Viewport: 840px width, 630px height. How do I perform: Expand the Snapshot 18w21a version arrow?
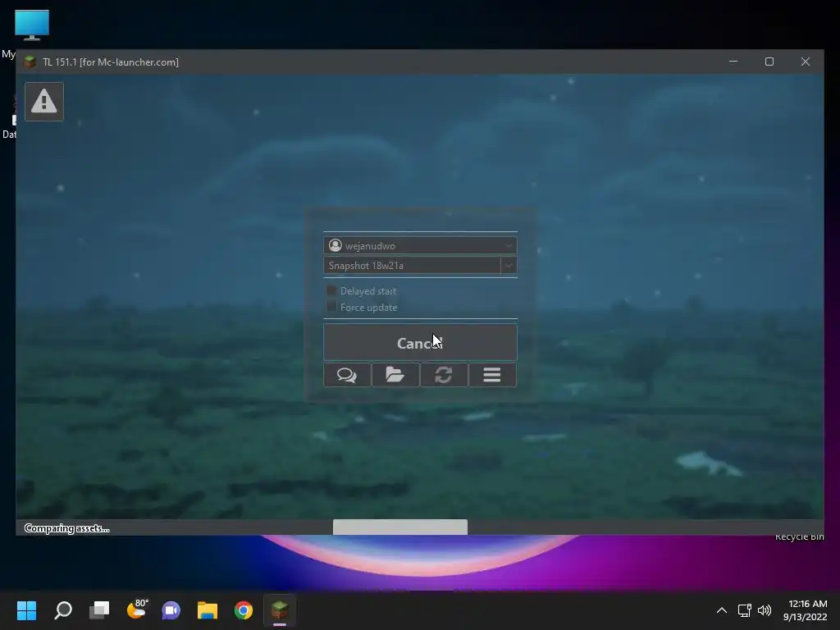509,265
